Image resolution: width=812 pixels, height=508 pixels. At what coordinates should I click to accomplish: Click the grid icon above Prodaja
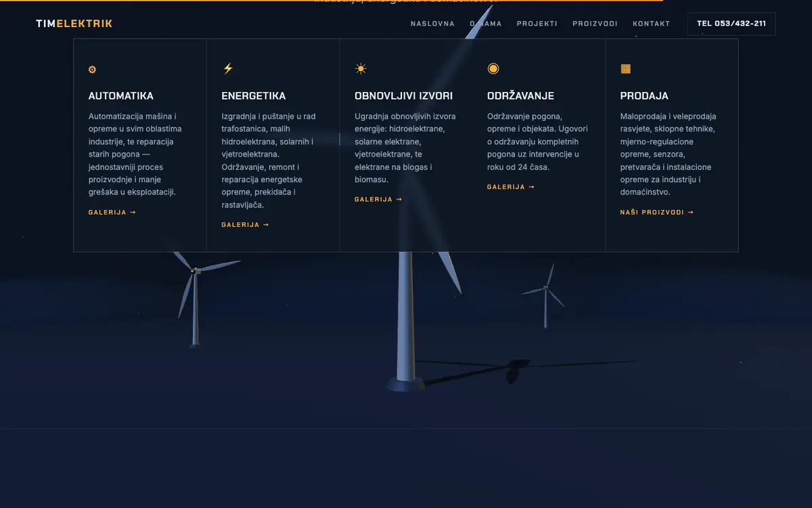(x=626, y=68)
